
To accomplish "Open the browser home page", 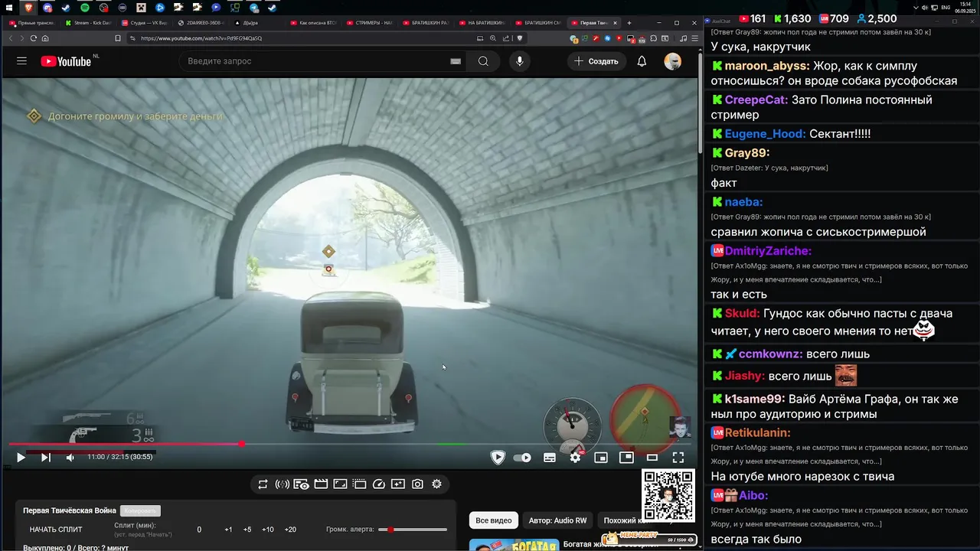I will pyautogui.click(x=45, y=38).
